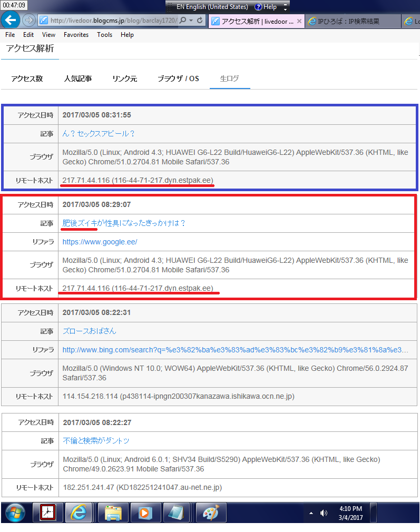The width and height of the screenshot is (420, 532).
Task: Open Windows Media Player taskbar icon
Action: (145, 513)
